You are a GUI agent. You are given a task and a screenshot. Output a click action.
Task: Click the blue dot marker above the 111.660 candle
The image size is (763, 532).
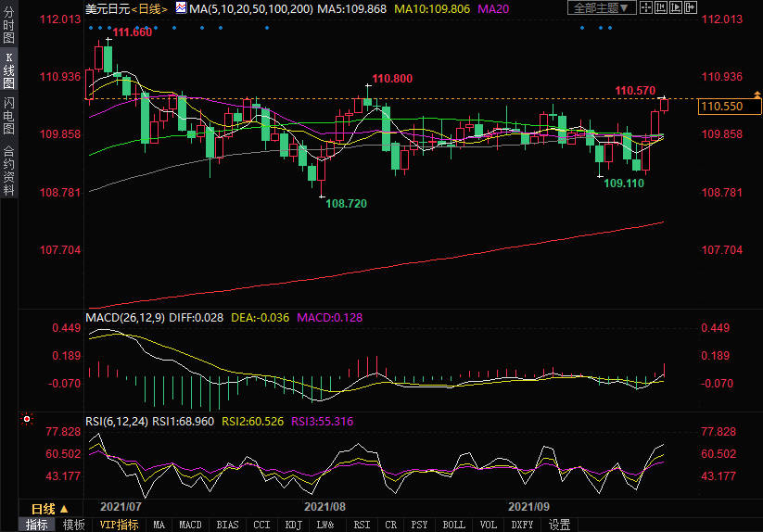[x=109, y=28]
